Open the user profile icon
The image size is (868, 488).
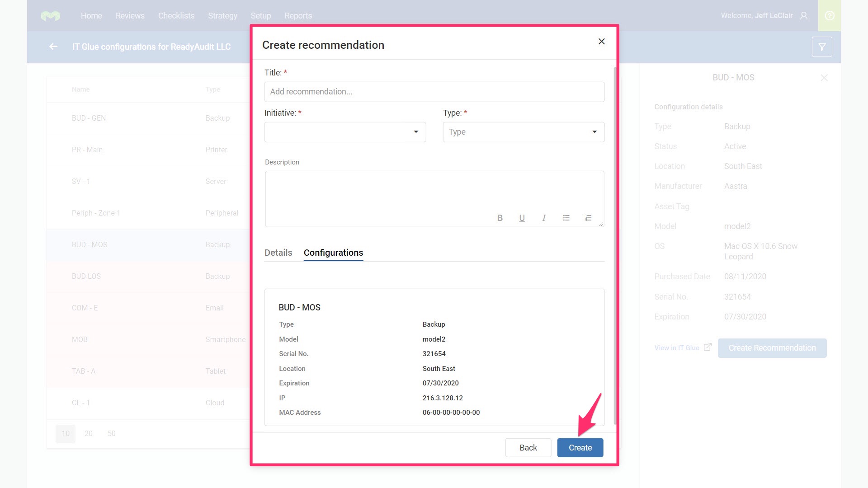tap(804, 16)
